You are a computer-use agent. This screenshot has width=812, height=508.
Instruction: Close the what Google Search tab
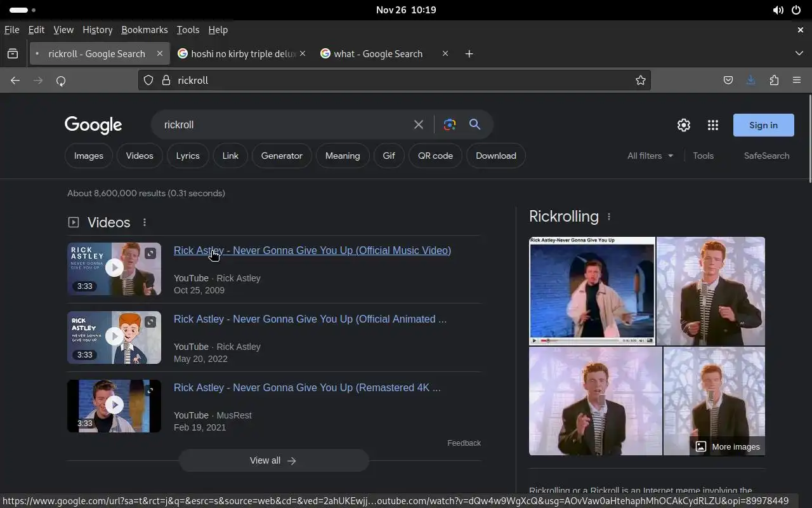tap(445, 54)
